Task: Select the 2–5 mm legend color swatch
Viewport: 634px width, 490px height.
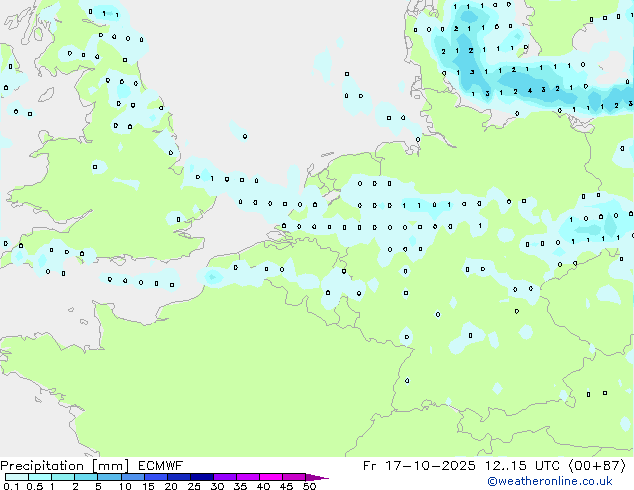Action: 86,477
